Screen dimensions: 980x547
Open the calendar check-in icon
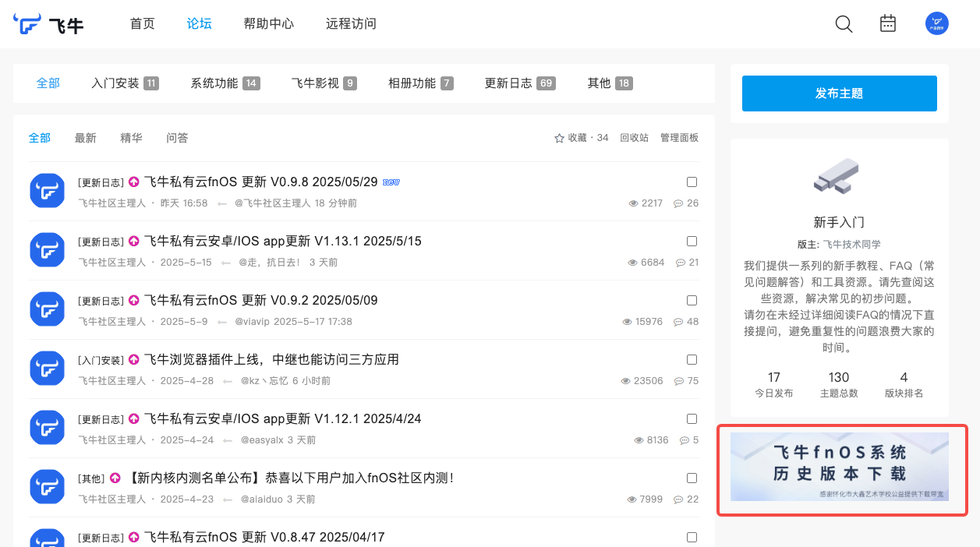(x=888, y=23)
